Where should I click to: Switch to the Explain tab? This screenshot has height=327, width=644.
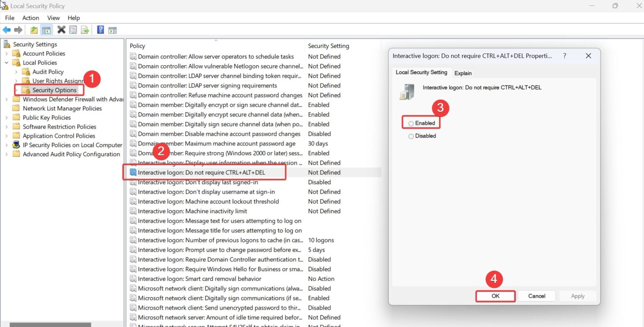coord(463,73)
